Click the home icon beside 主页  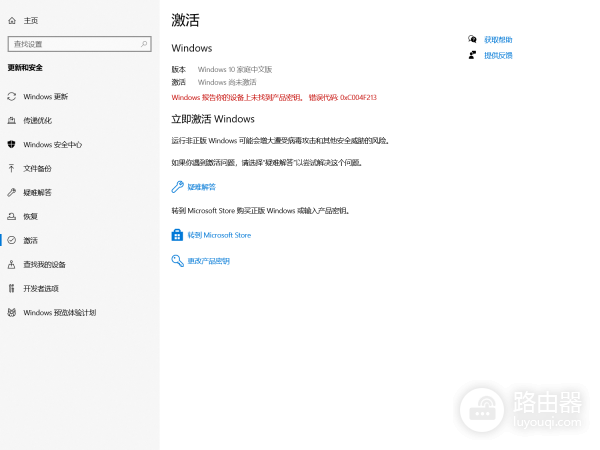(12, 21)
